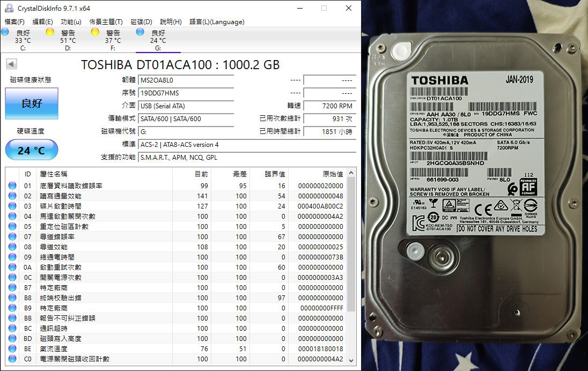Close the CrystalDiskInfo window
The width and height of the screenshot is (588, 371).
pos(348,8)
